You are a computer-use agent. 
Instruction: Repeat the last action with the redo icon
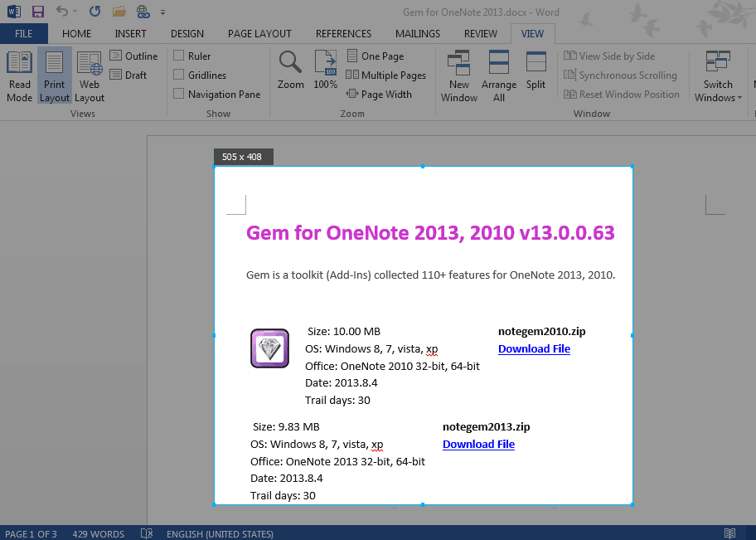(x=95, y=11)
